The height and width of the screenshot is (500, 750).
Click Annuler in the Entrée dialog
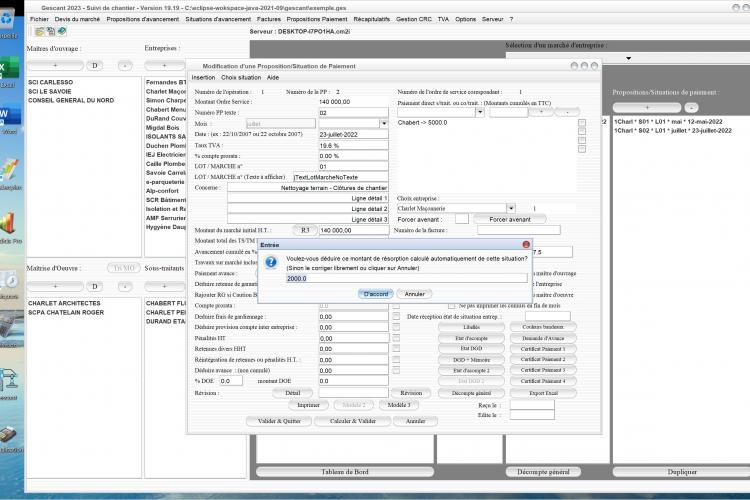pyautogui.click(x=415, y=294)
